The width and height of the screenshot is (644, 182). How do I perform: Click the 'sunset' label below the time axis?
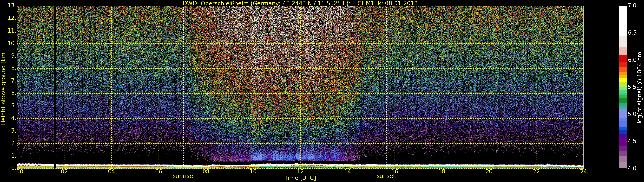pyautogui.click(x=386, y=176)
